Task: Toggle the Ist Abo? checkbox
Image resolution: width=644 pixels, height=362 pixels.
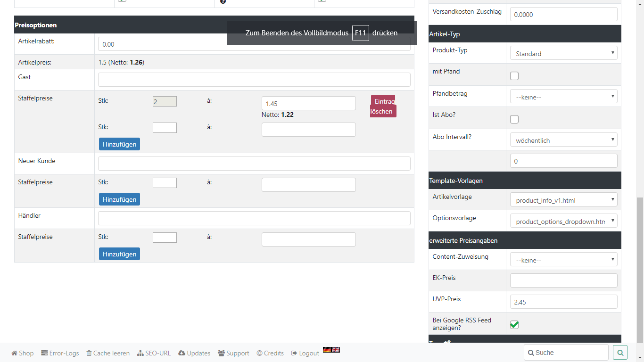Action: [514, 119]
